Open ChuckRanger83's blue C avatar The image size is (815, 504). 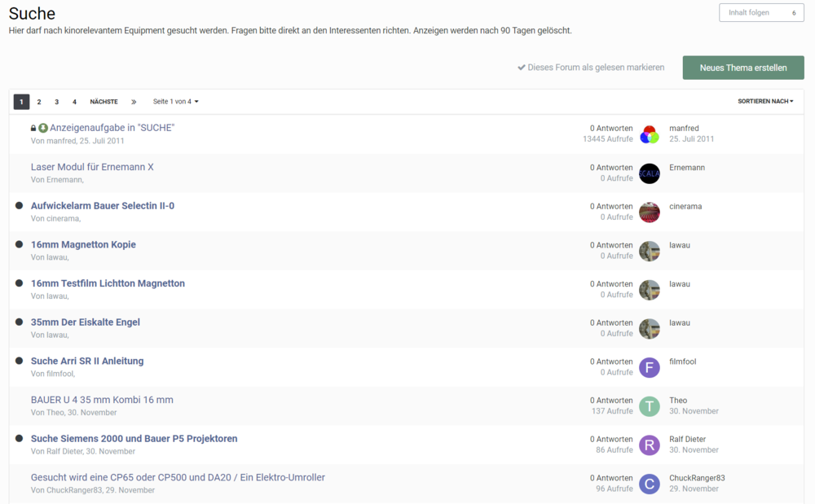click(x=649, y=484)
